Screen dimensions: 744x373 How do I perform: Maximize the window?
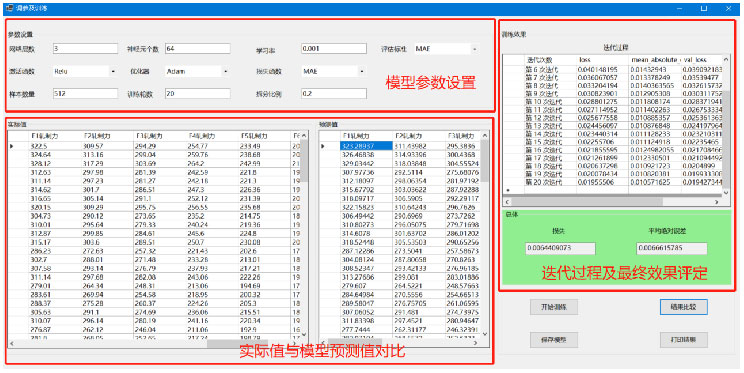(x=704, y=9)
